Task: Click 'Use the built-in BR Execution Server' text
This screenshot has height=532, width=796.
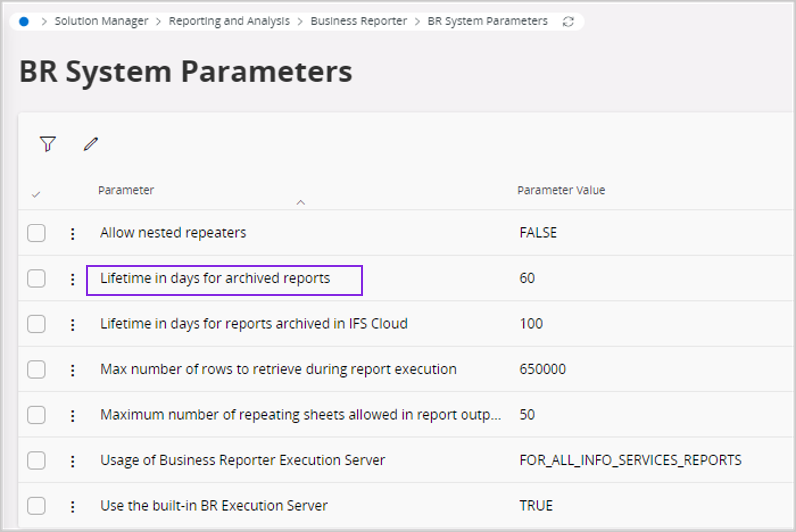Action: tap(214, 506)
